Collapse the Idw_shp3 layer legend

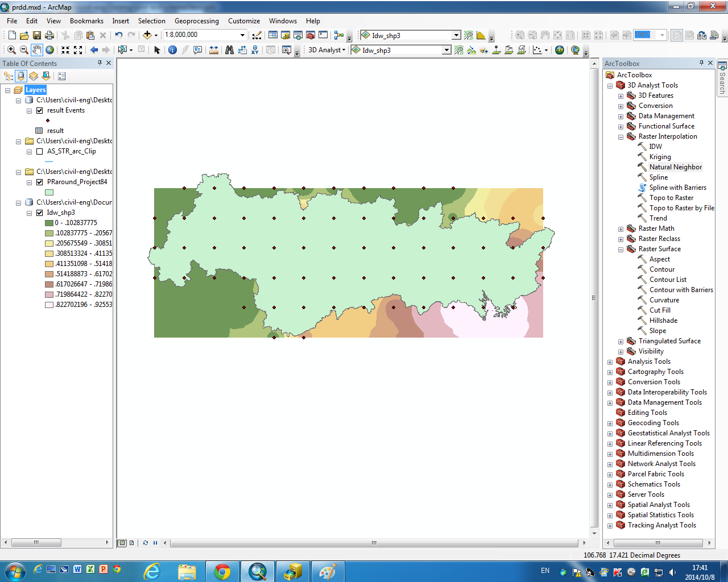pyautogui.click(x=29, y=213)
